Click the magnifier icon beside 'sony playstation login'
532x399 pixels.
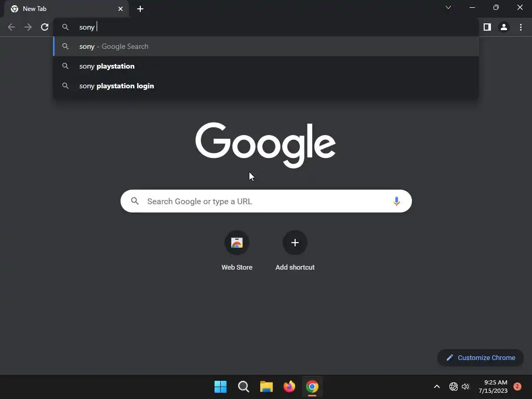pos(65,86)
